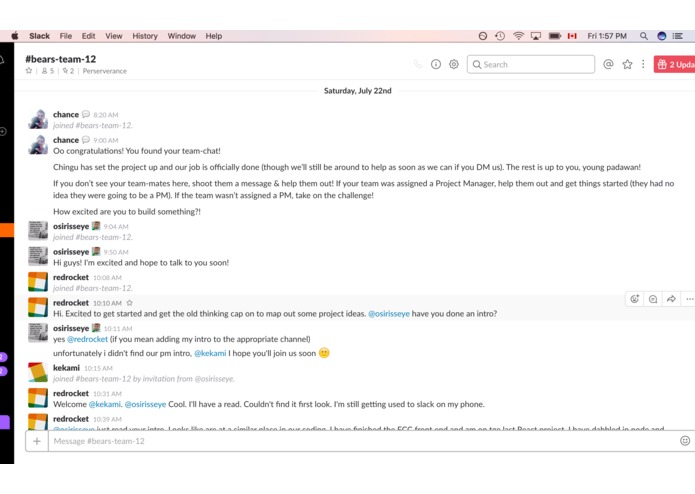This screenshot has height=494, width=695.
Task: Click the @kekami mention in osirisseye's message
Action: coord(210,353)
